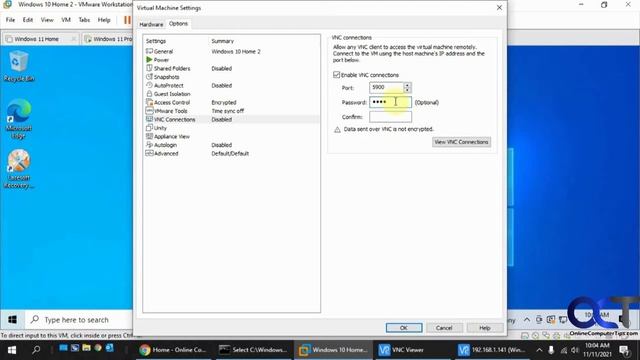
Task: Select VNC Connections in the list
Action: [231, 119]
